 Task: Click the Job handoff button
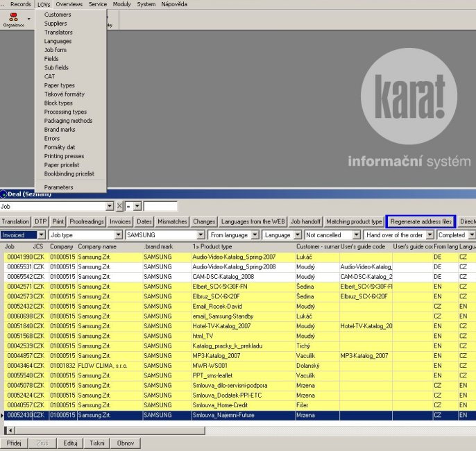point(305,221)
